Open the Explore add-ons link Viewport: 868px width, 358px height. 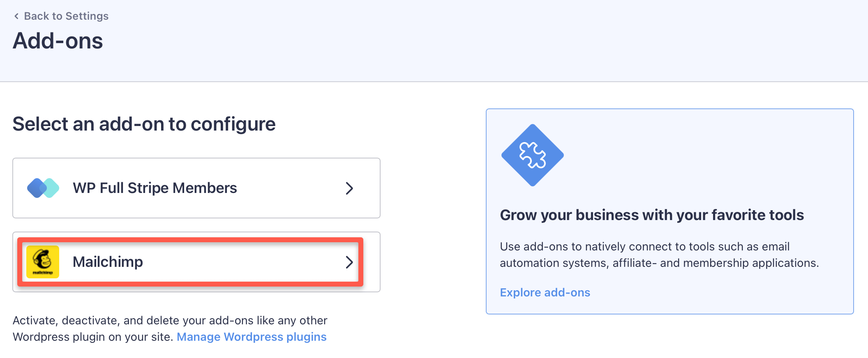tap(545, 292)
